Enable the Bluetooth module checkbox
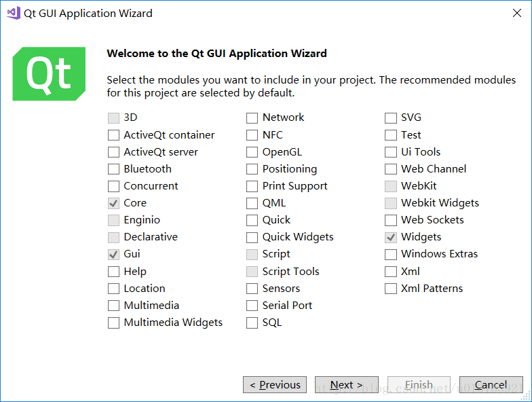Viewport: 532px width, 402px height. [113, 169]
